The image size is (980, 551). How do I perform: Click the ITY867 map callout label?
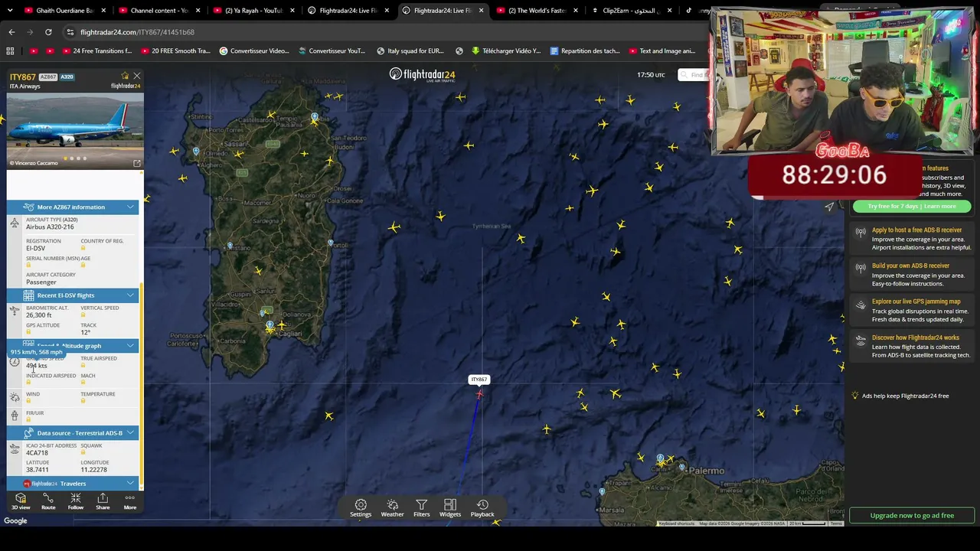479,380
